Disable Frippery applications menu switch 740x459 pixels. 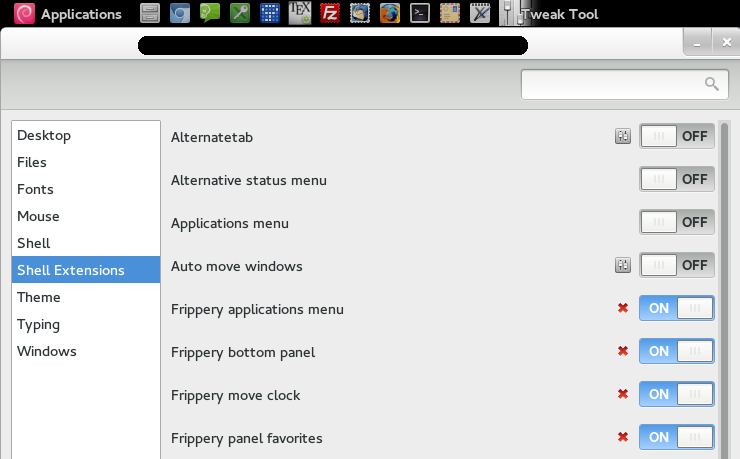[677, 308]
